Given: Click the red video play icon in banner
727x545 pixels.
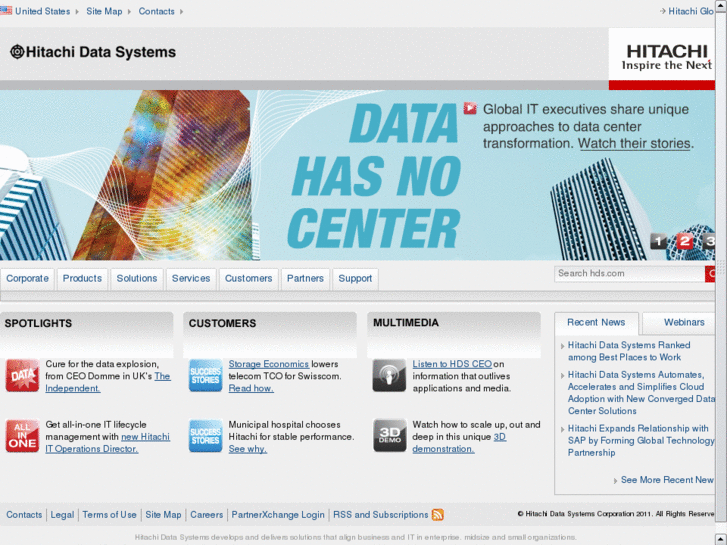Looking at the screenshot, I should point(470,108).
